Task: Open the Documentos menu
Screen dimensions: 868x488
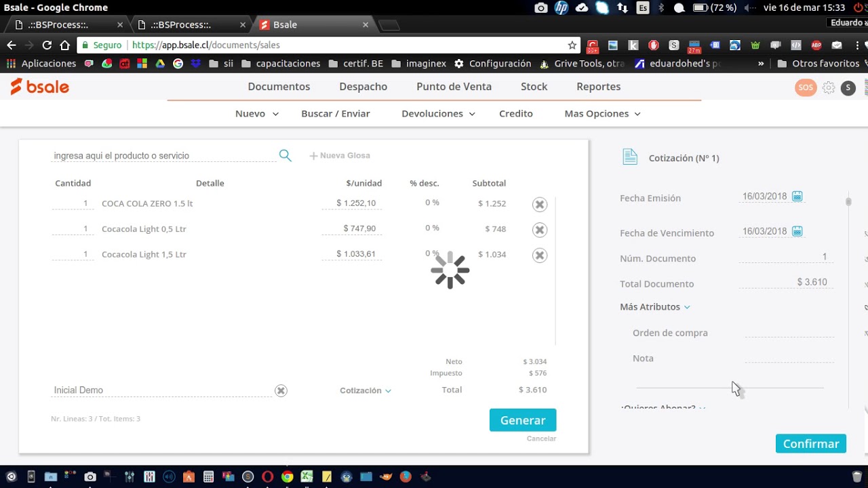Action: click(x=279, y=87)
